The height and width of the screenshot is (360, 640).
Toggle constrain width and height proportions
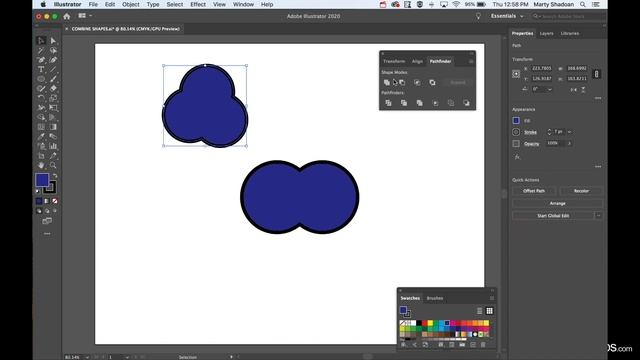coord(596,74)
